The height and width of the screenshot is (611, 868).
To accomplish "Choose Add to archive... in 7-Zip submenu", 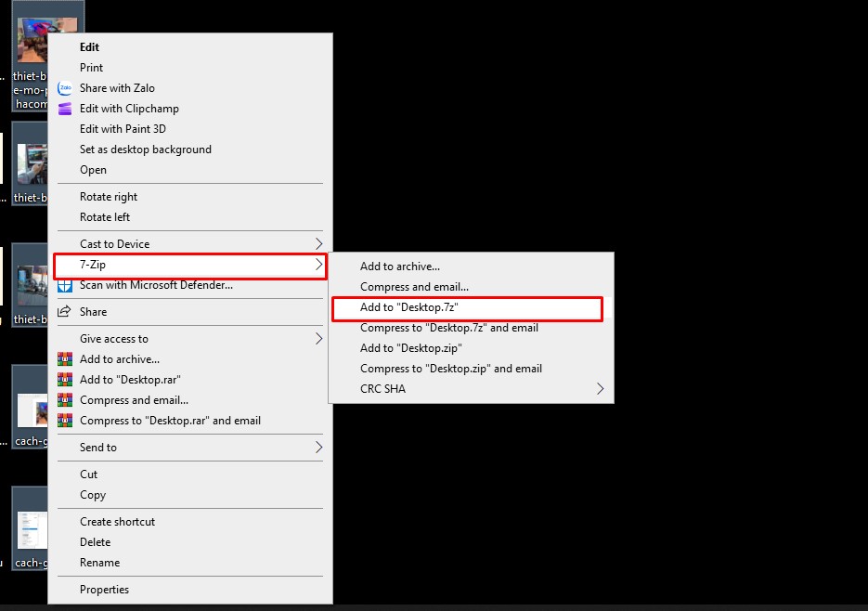I will coord(471,266).
